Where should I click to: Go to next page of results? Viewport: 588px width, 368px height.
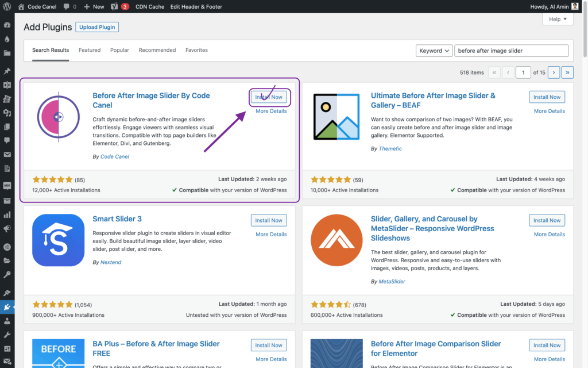(x=554, y=72)
